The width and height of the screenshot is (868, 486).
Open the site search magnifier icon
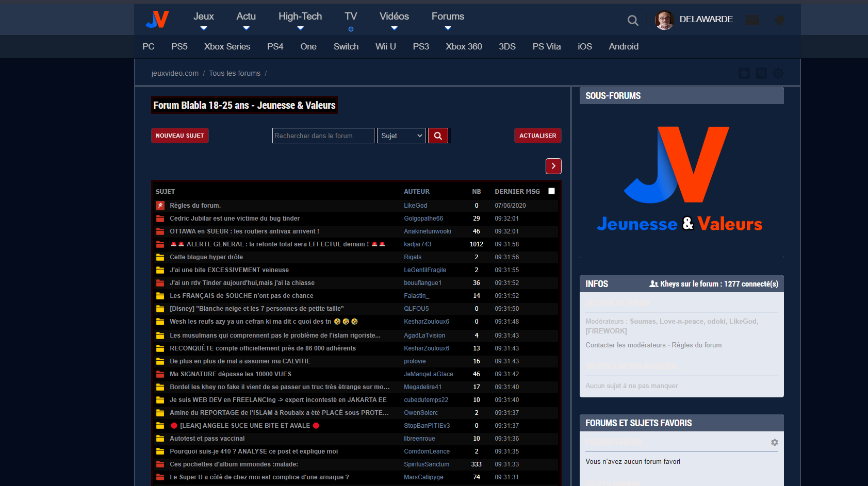[x=633, y=21]
